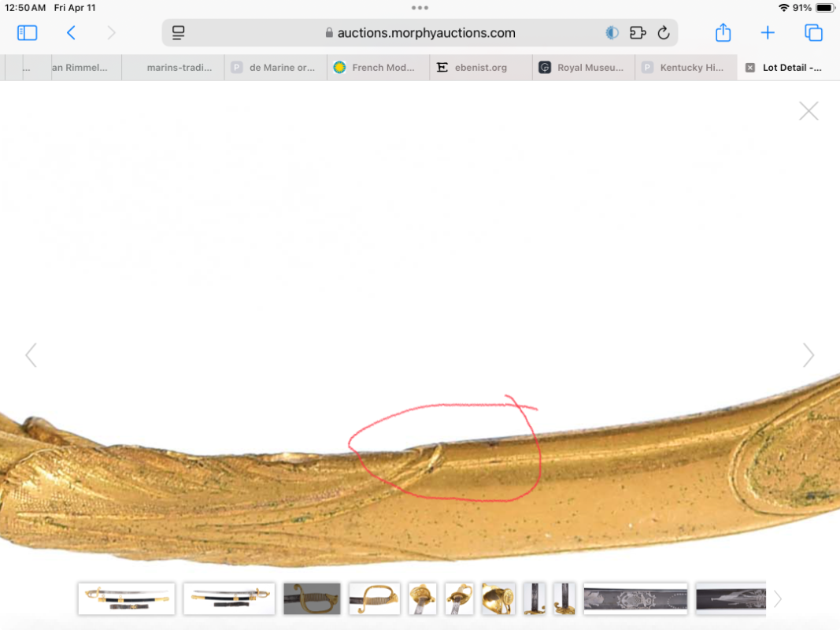
Task: Open the page reader/format menu icon
Action: pyautogui.click(x=178, y=32)
